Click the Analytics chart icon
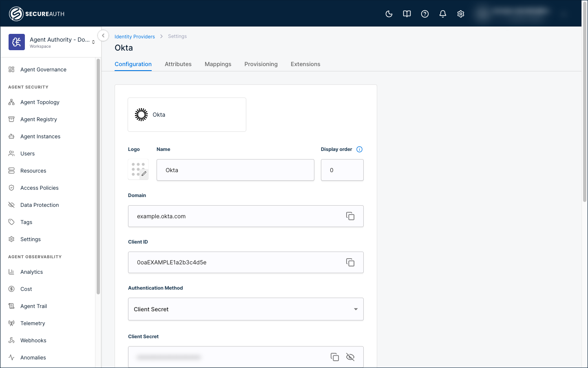This screenshot has height=368, width=588. [11, 272]
